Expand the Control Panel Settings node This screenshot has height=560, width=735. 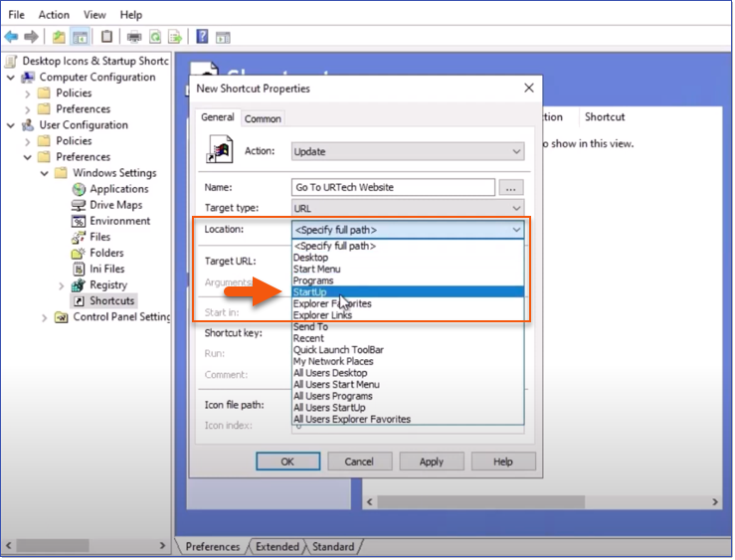point(45,317)
